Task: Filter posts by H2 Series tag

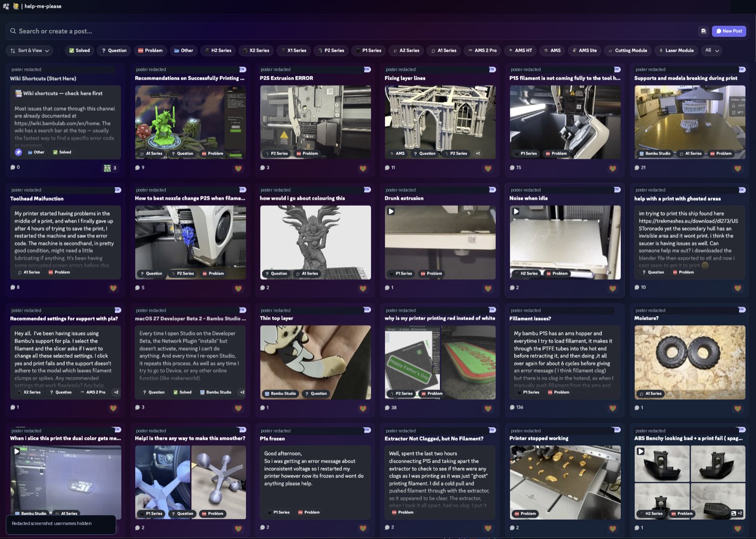Action: click(x=218, y=51)
